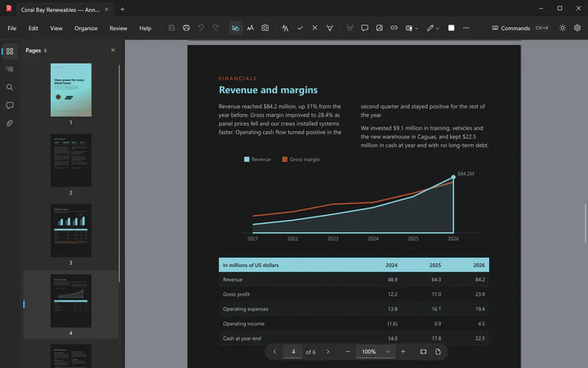Click the Undo arrow icon
This screenshot has width=588, height=368.
point(201,28)
